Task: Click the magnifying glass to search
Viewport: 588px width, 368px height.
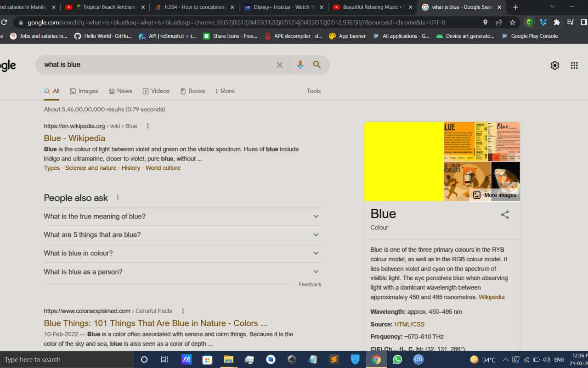Action: [317, 64]
